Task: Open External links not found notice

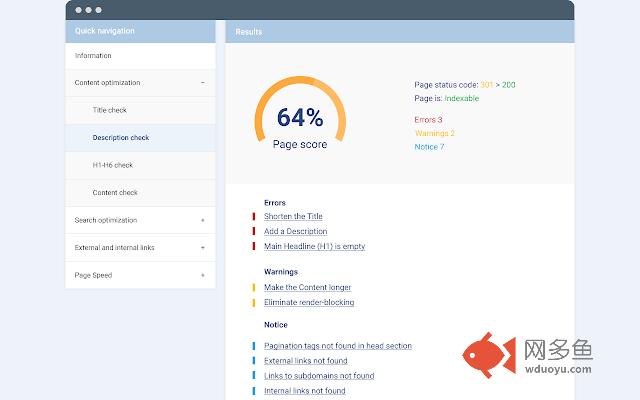Action: coord(306,361)
